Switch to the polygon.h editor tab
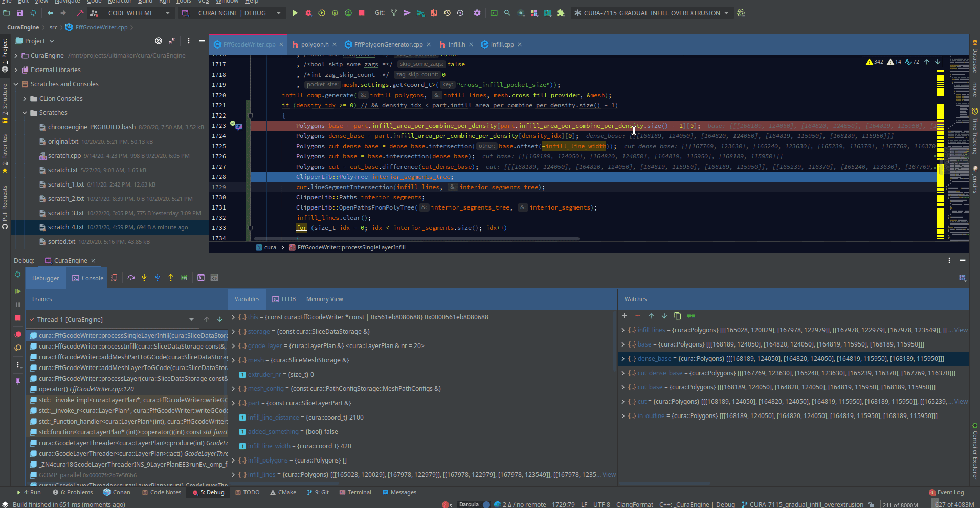This screenshot has height=508, width=980. click(314, 44)
